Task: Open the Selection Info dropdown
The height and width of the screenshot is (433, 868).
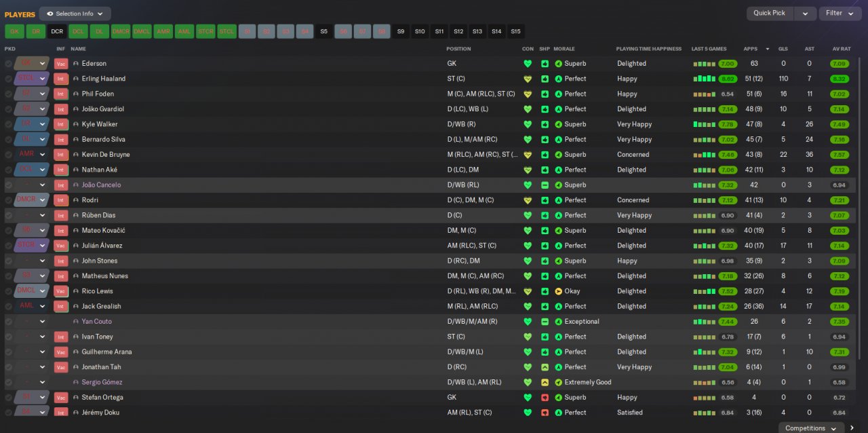Action: [x=75, y=14]
